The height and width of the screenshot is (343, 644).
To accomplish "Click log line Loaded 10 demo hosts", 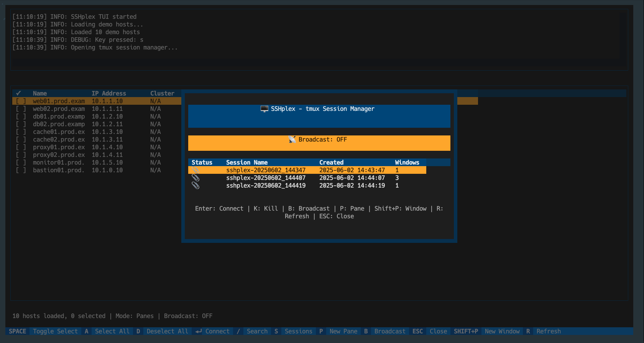I will click(x=76, y=32).
